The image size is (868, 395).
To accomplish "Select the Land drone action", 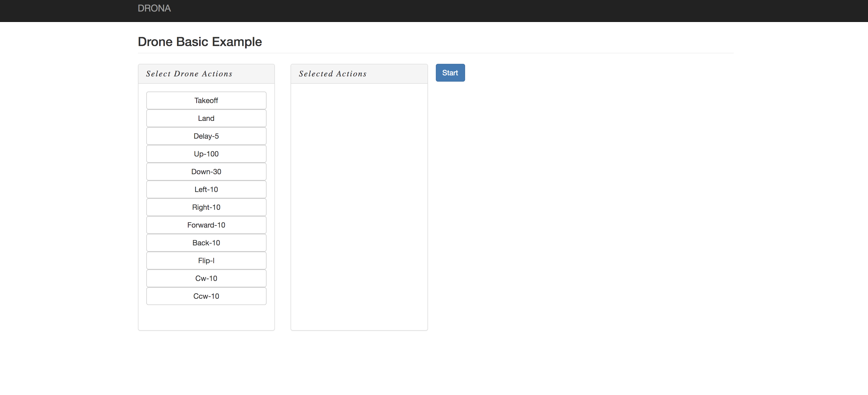I will pyautogui.click(x=206, y=118).
